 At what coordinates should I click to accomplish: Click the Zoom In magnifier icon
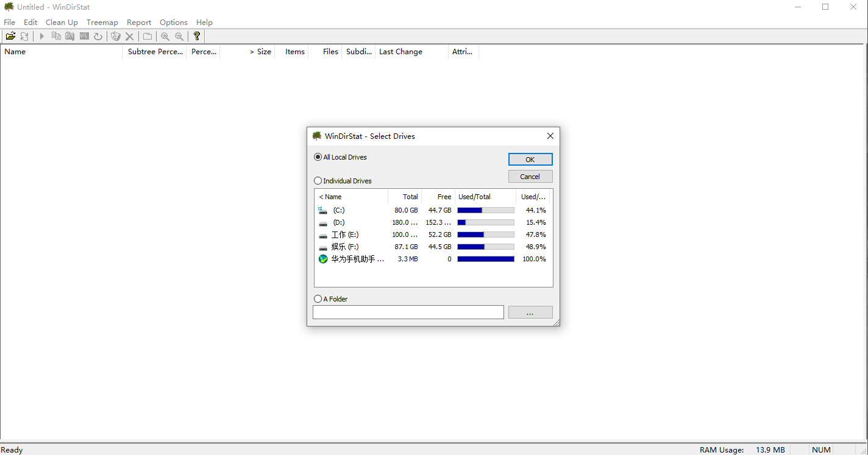click(x=165, y=37)
